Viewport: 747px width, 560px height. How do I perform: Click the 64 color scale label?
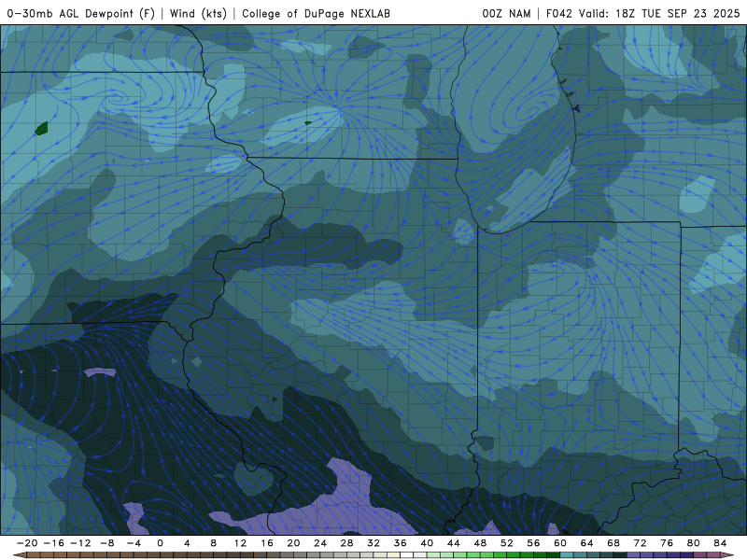click(x=587, y=543)
